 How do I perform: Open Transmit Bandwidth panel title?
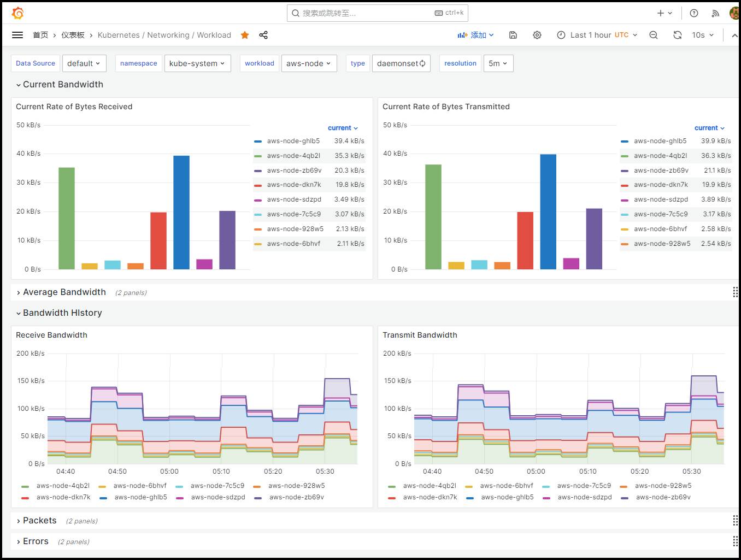420,335
